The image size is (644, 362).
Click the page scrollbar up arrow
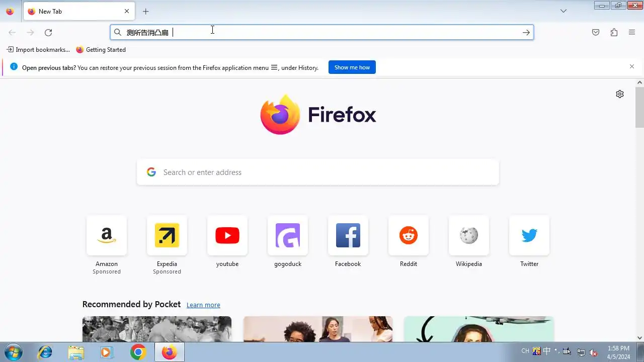(639, 82)
